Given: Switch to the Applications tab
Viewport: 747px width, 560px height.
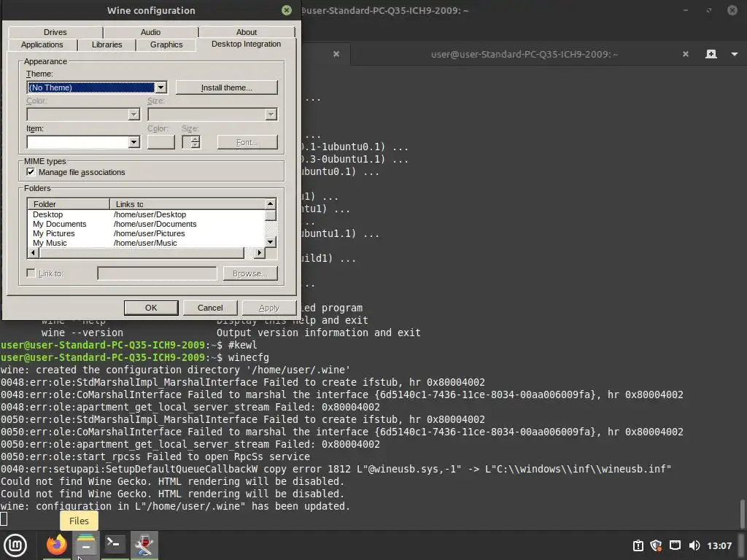Looking at the screenshot, I should pos(42,44).
